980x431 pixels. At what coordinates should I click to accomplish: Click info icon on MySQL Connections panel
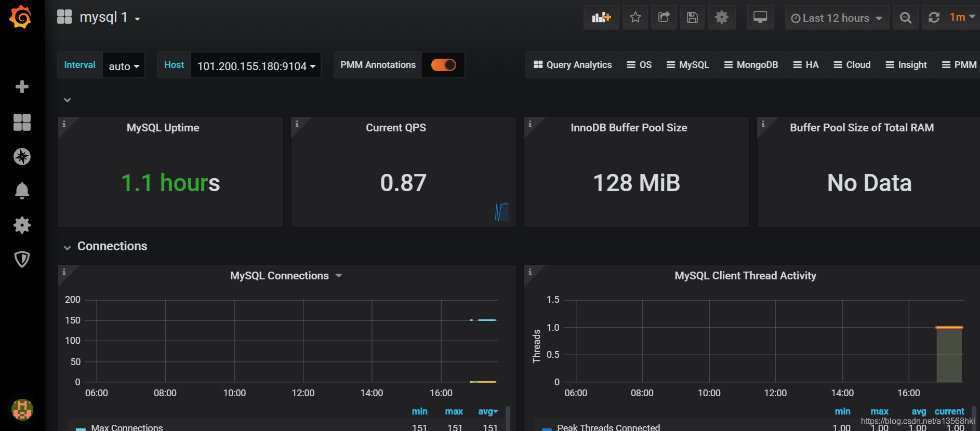pos(64,272)
